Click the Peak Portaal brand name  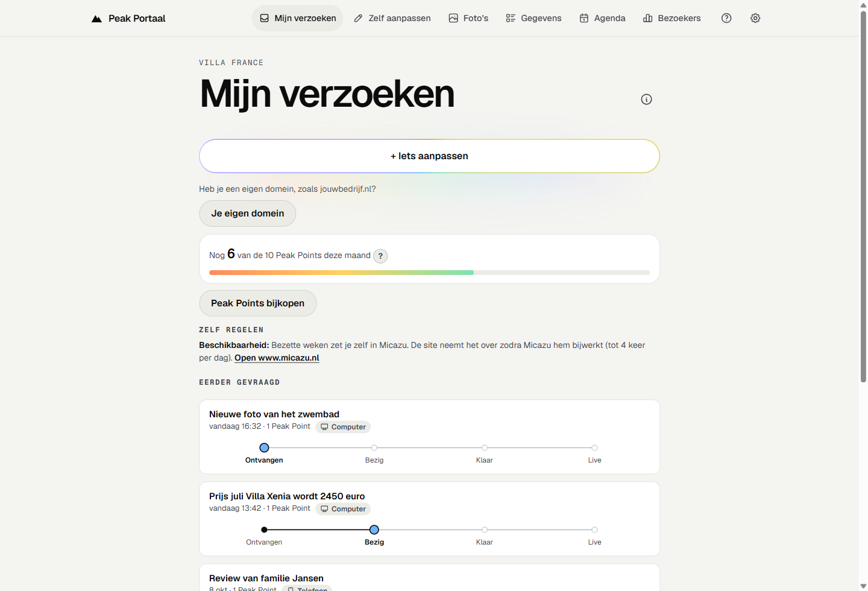(x=137, y=19)
